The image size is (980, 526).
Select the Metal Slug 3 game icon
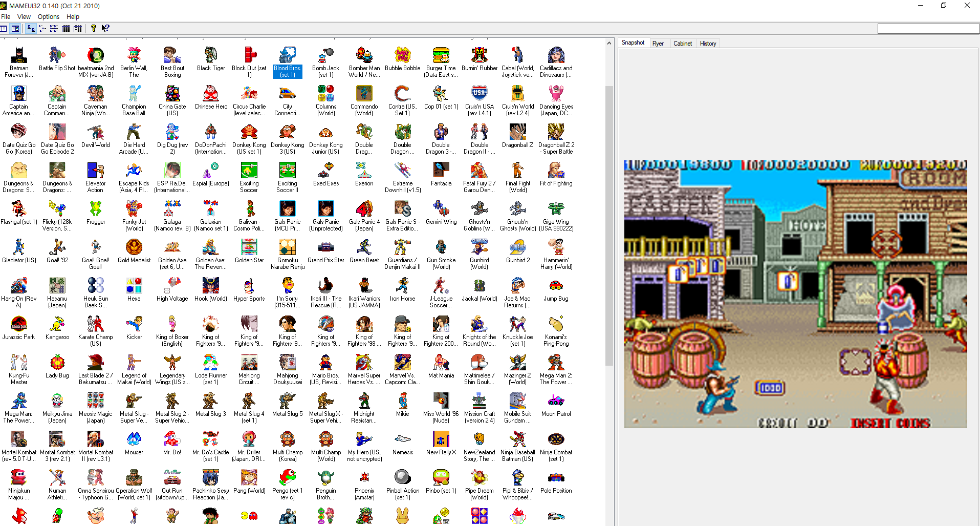(x=211, y=401)
